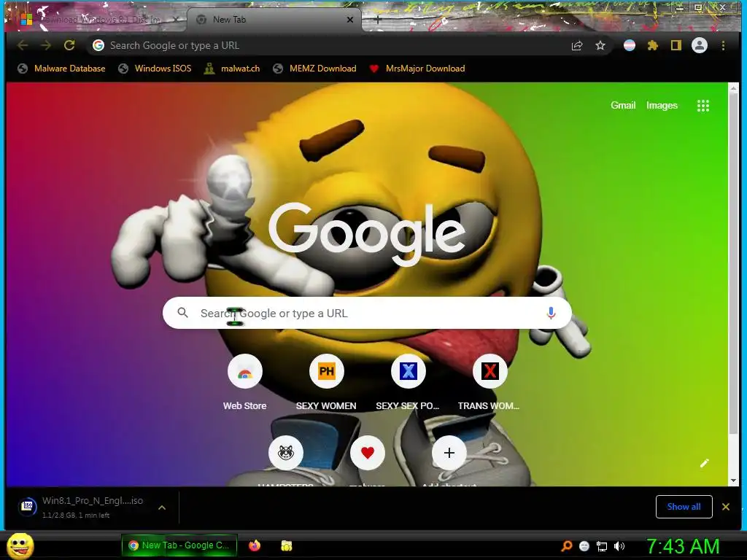This screenshot has height=560, width=747.
Task: Click the smiley Start button on taskbar
Action: pos(20,545)
